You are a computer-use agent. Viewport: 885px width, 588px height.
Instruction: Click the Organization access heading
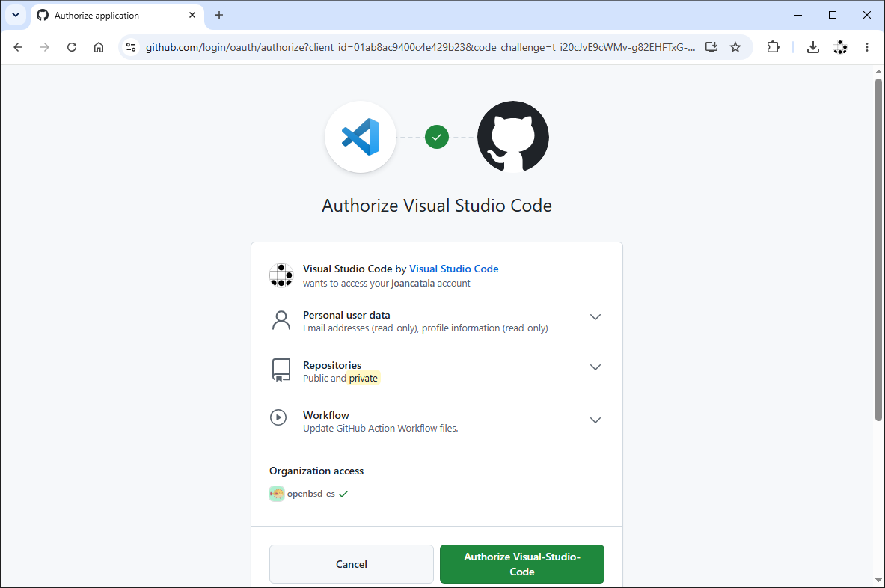point(316,471)
